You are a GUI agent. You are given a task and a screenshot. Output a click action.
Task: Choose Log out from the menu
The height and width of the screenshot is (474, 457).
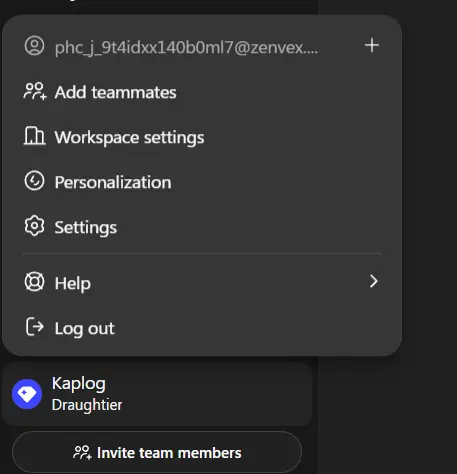click(x=202, y=327)
